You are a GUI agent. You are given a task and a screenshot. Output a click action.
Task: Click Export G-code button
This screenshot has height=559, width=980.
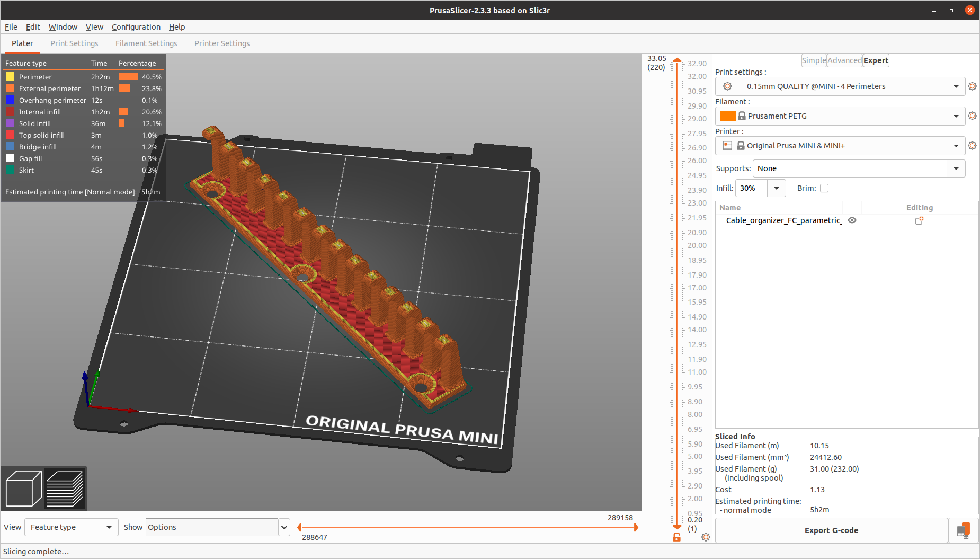[x=831, y=530]
